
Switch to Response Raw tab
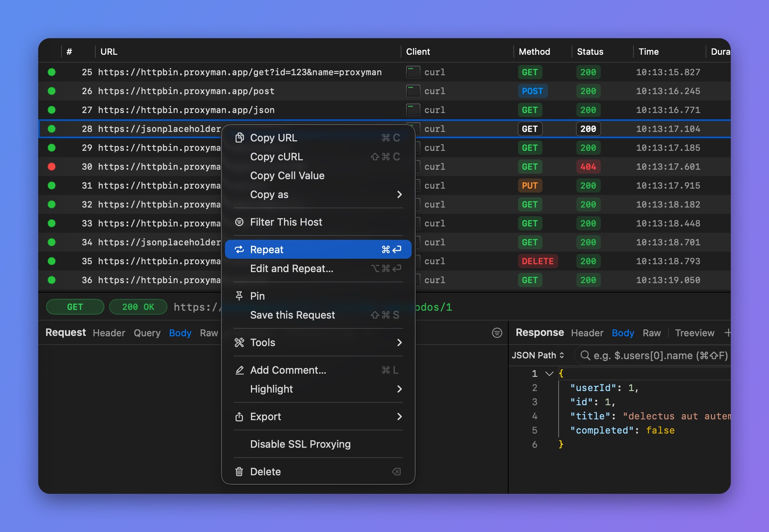[x=652, y=333]
